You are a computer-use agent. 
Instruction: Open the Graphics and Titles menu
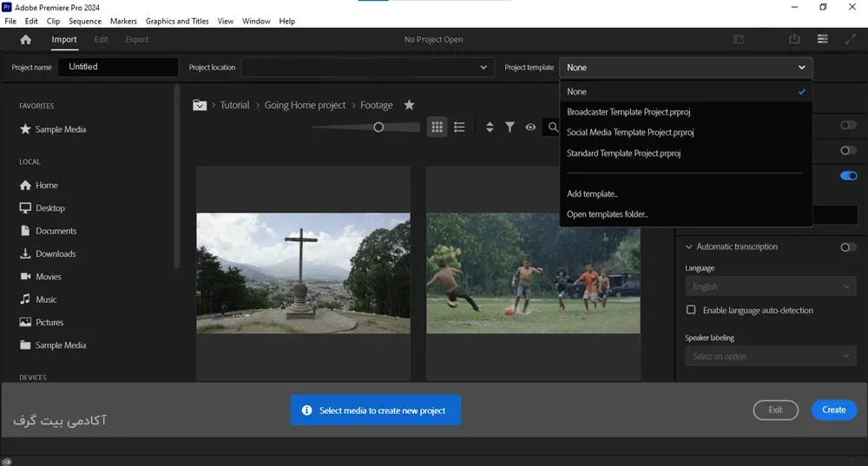click(177, 21)
